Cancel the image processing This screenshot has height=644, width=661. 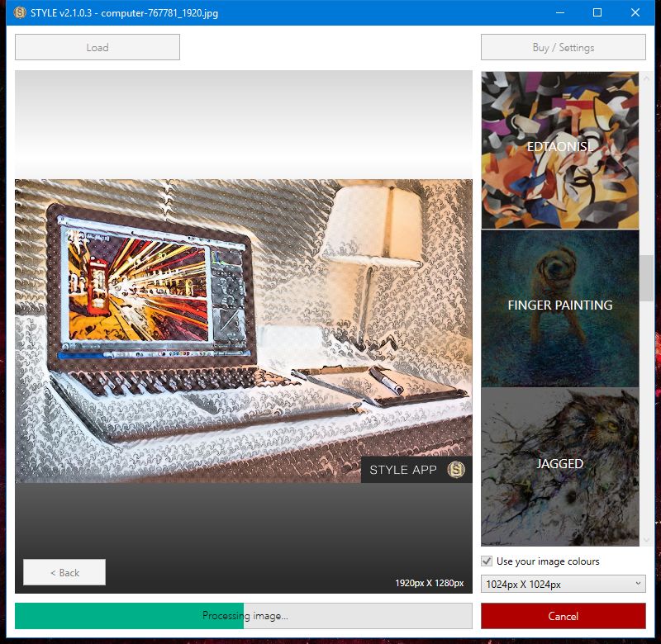coord(564,616)
